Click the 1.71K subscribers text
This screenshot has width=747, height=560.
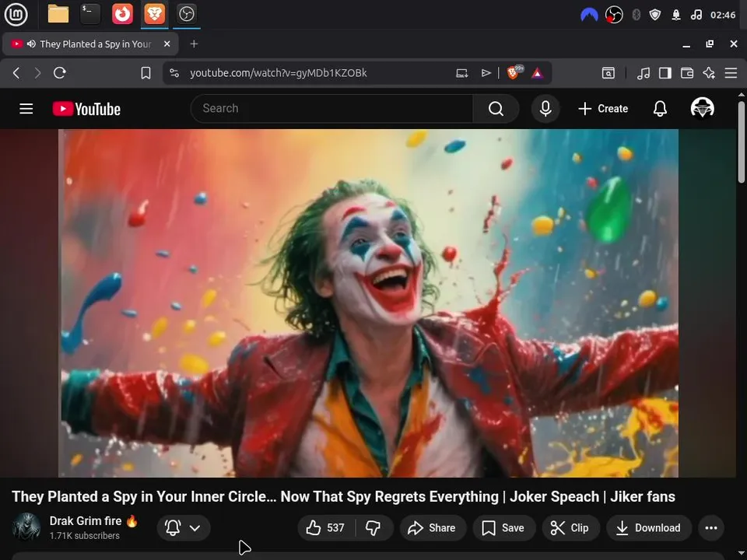click(84, 536)
